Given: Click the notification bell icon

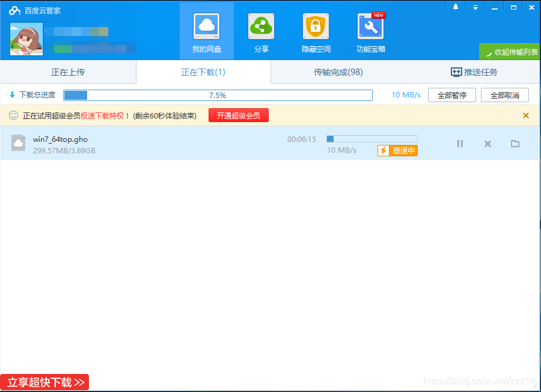Looking at the screenshot, I should pos(456,7).
